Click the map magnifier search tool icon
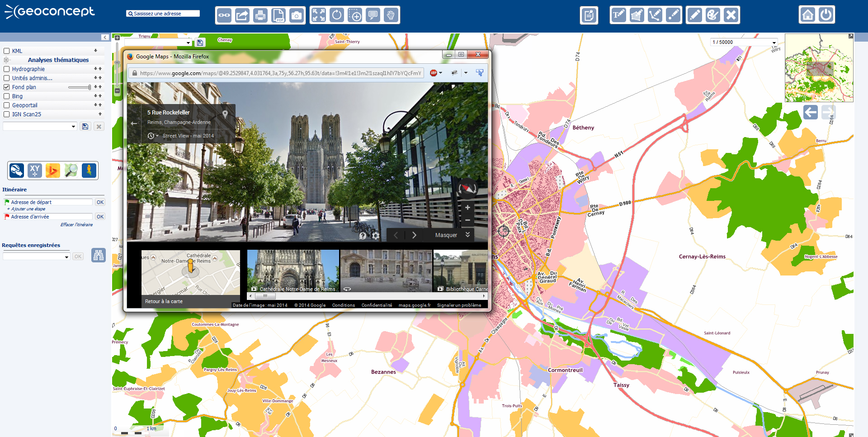The image size is (868, 437). click(71, 171)
